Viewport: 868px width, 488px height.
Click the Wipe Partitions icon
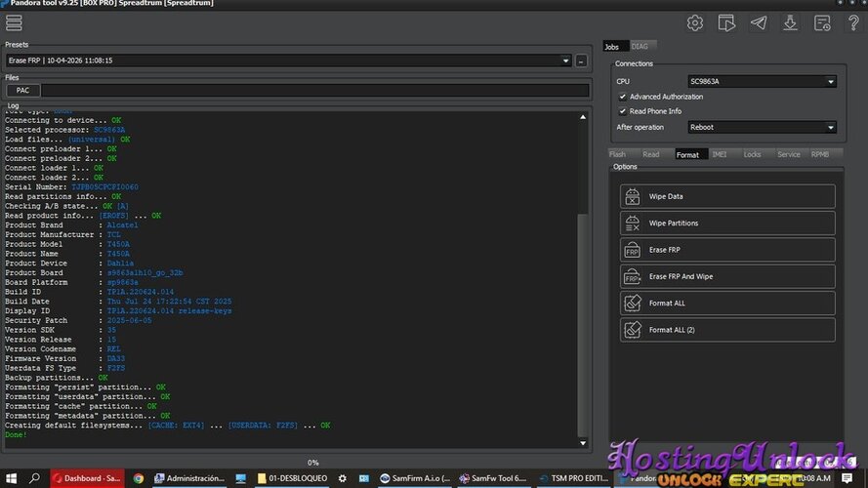pyautogui.click(x=632, y=223)
